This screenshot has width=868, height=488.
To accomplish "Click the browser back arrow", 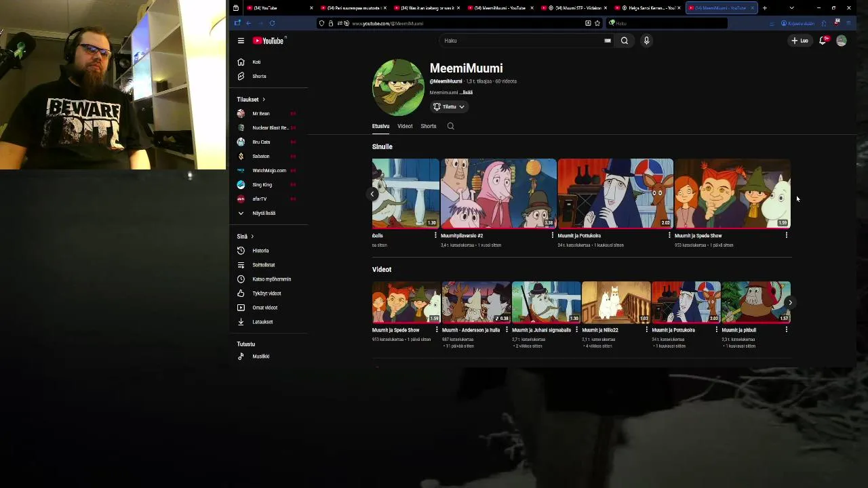I will [248, 23].
